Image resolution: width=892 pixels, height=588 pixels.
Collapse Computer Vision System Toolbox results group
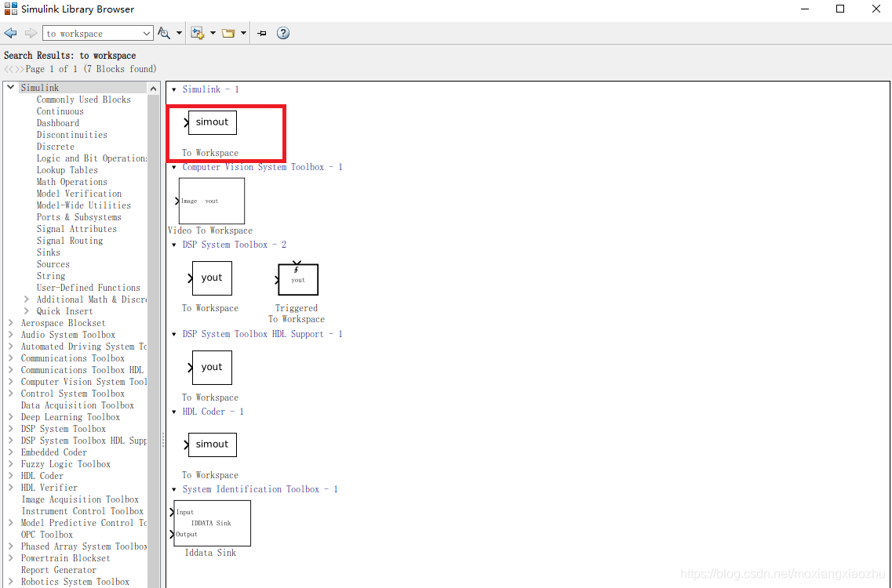174,167
